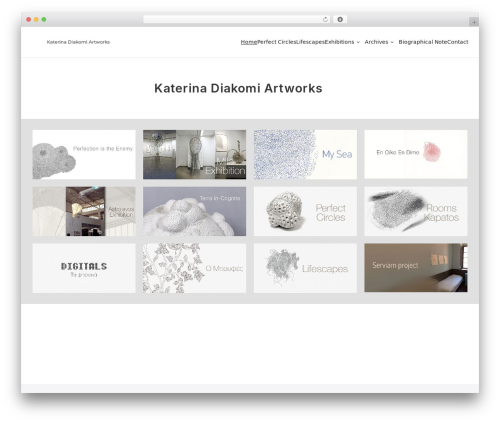This screenshot has width=500, height=423.
Task: Click the red close window dot
Action: tap(29, 20)
